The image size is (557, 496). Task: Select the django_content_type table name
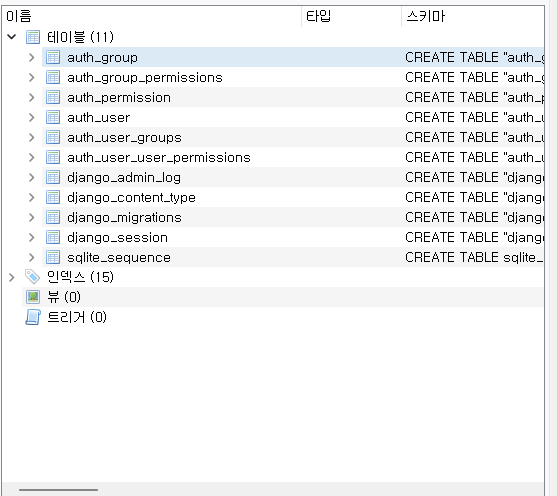coord(131,198)
